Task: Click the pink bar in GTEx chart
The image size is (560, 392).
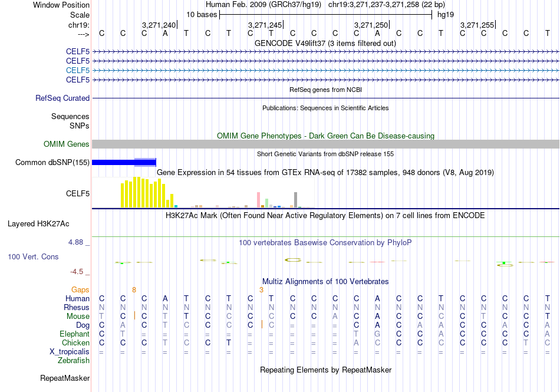Action: (x=258, y=200)
